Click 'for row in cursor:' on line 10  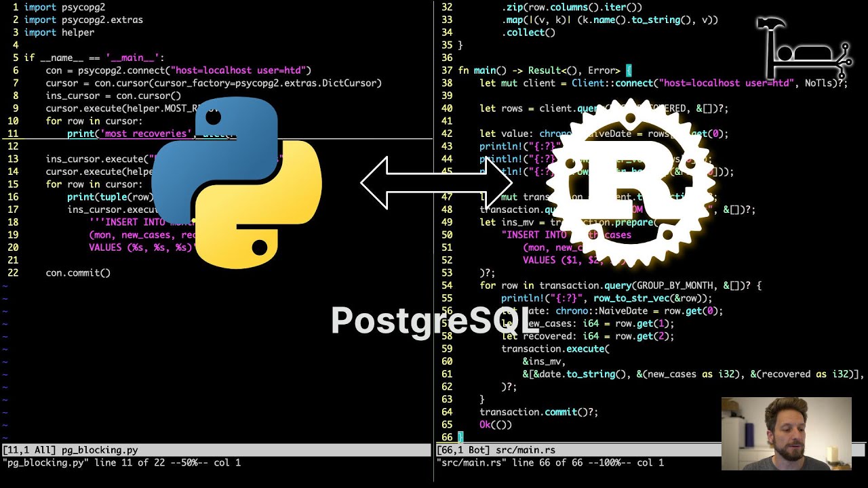click(x=94, y=121)
